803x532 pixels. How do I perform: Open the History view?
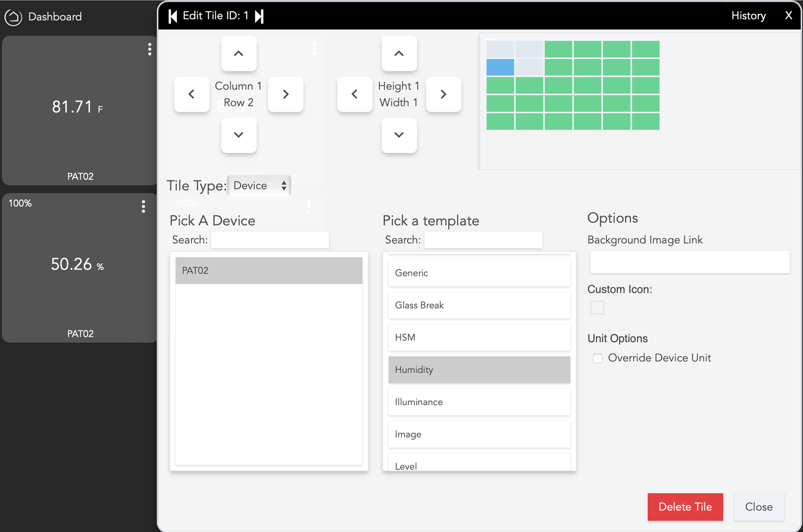pos(748,16)
